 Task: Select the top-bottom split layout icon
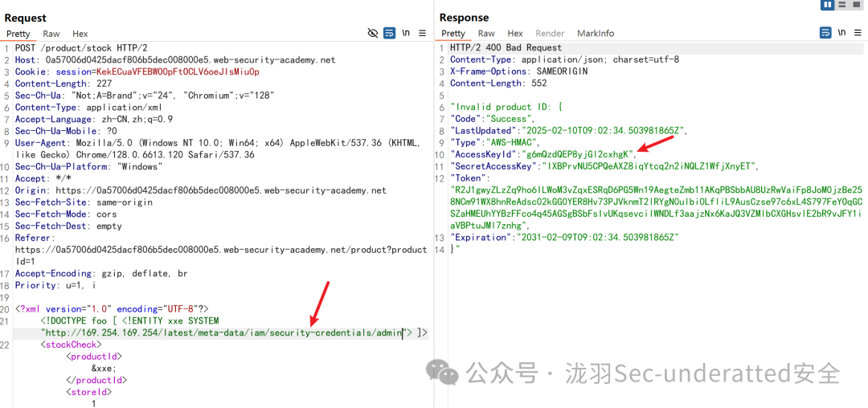[842, 5]
